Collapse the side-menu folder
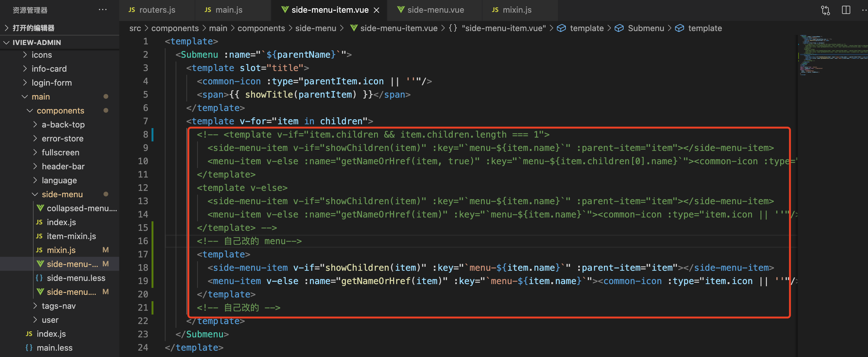This screenshot has height=357, width=868. coord(35,194)
